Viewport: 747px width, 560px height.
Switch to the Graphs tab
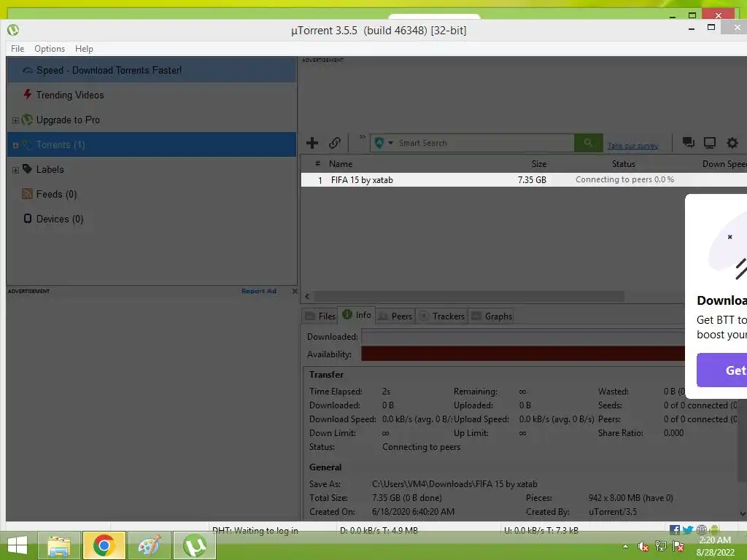click(491, 316)
